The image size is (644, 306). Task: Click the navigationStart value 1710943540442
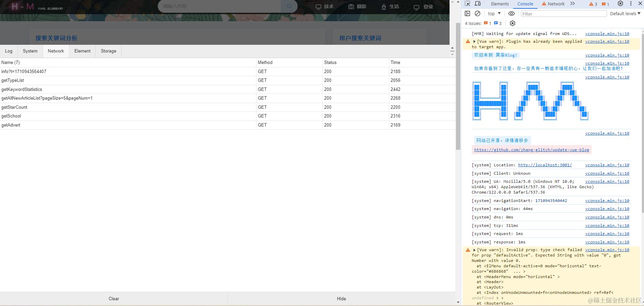551,201
